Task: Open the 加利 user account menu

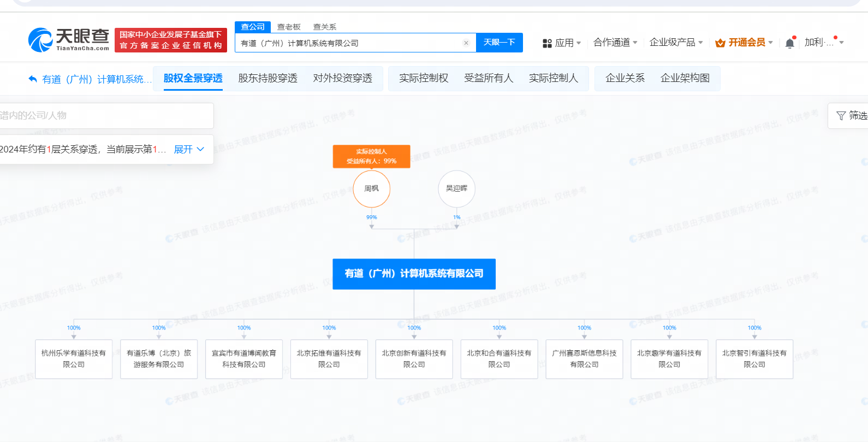Action: tap(824, 43)
